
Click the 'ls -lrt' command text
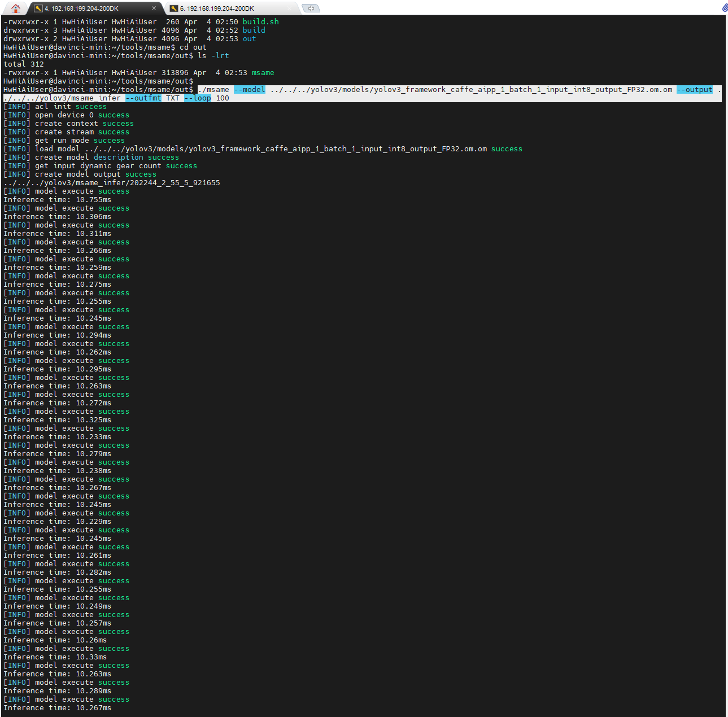(213, 56)
